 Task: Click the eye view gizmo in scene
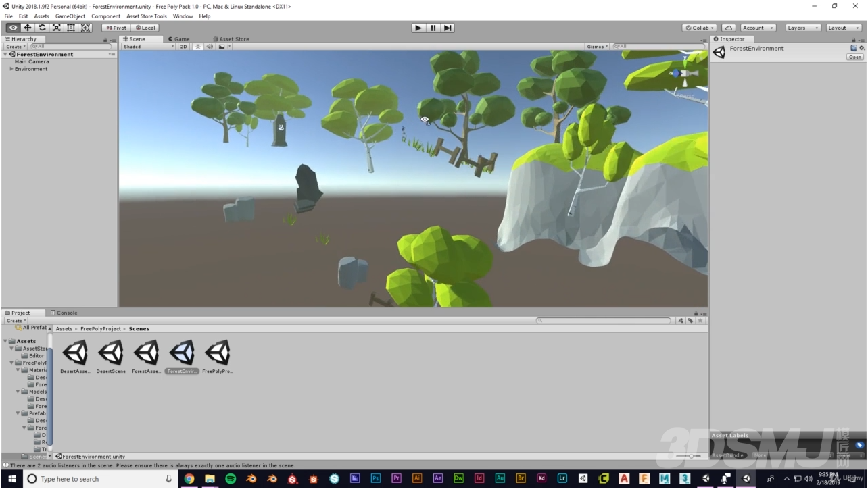(425, 120)
